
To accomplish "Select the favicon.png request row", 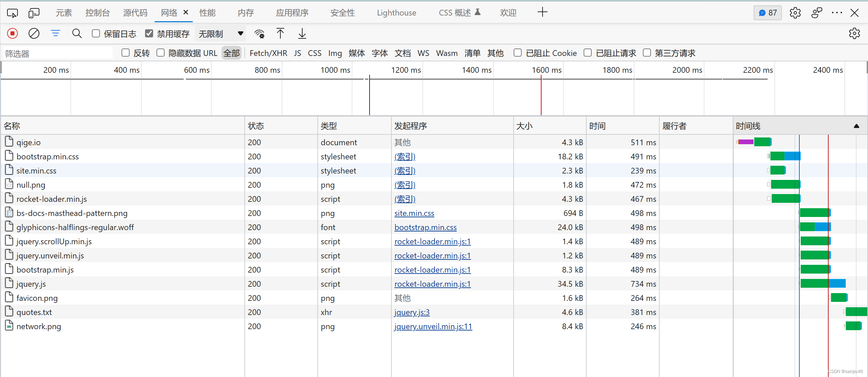I will click(x=434, y=298).
